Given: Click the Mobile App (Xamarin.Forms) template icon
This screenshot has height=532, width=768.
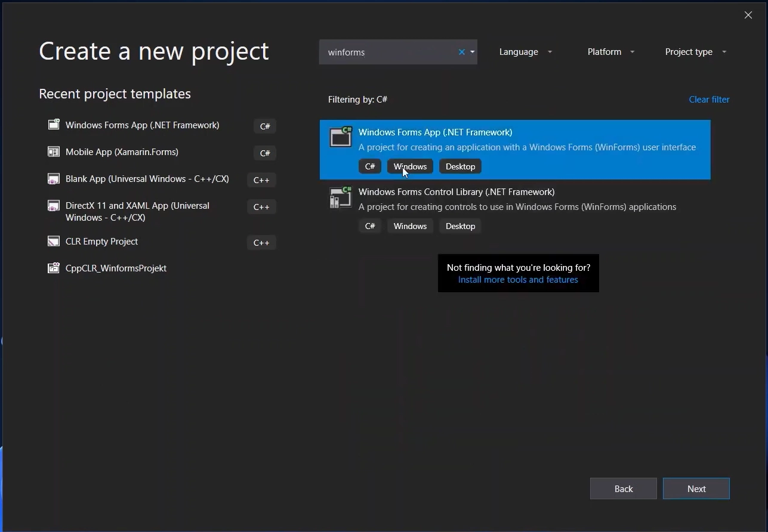Looking at the screenshot, I should coord(54,151).
